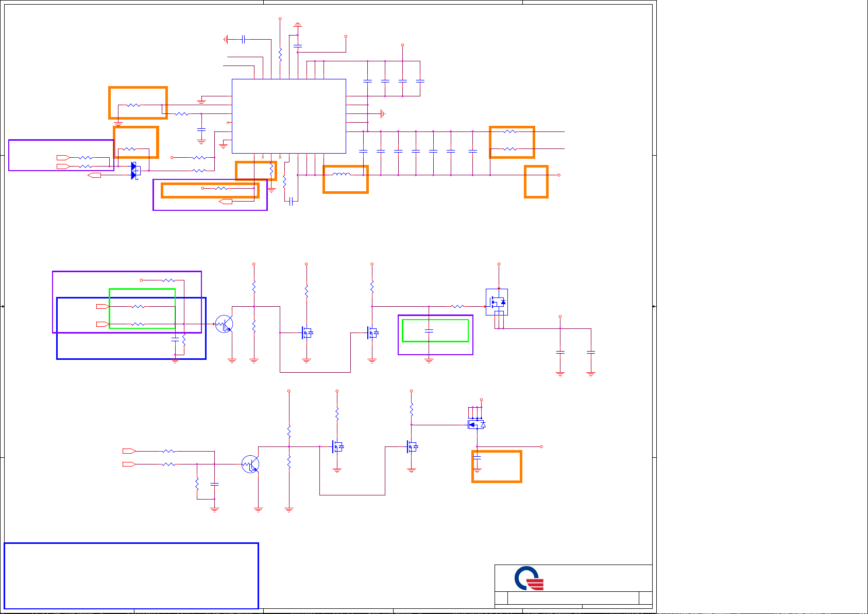
Task: Select the MOSFET enclosed in a blue box
Action: 497,302
